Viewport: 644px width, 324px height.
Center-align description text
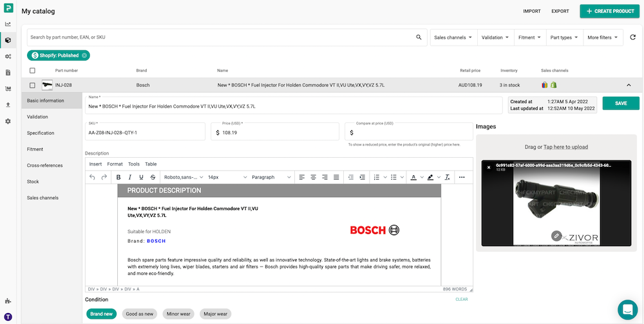pyautogui.click(x=314, y=177)
